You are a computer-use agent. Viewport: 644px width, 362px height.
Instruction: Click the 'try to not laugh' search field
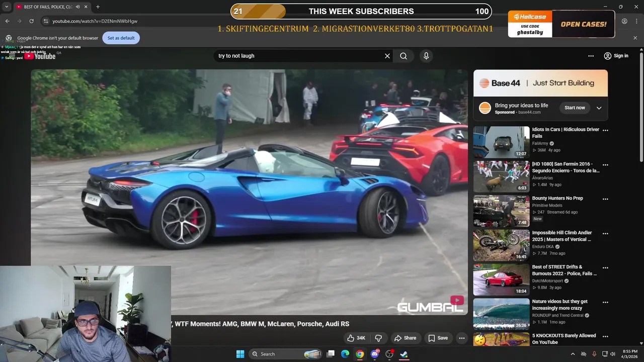[x=299, y=56]
